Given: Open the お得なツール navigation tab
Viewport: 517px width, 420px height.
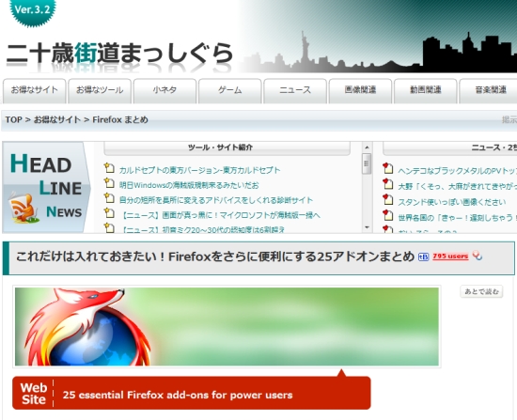Looking at the screenshot, I should (100, 90).
